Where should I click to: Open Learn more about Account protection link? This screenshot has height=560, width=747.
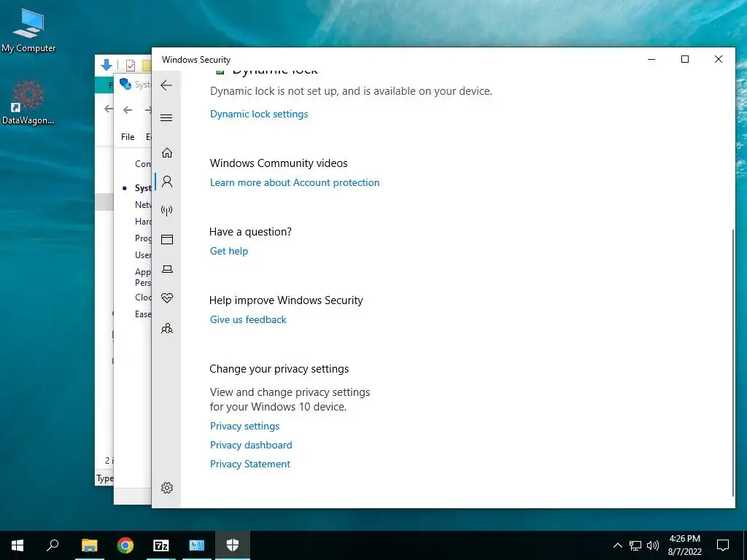295,182
